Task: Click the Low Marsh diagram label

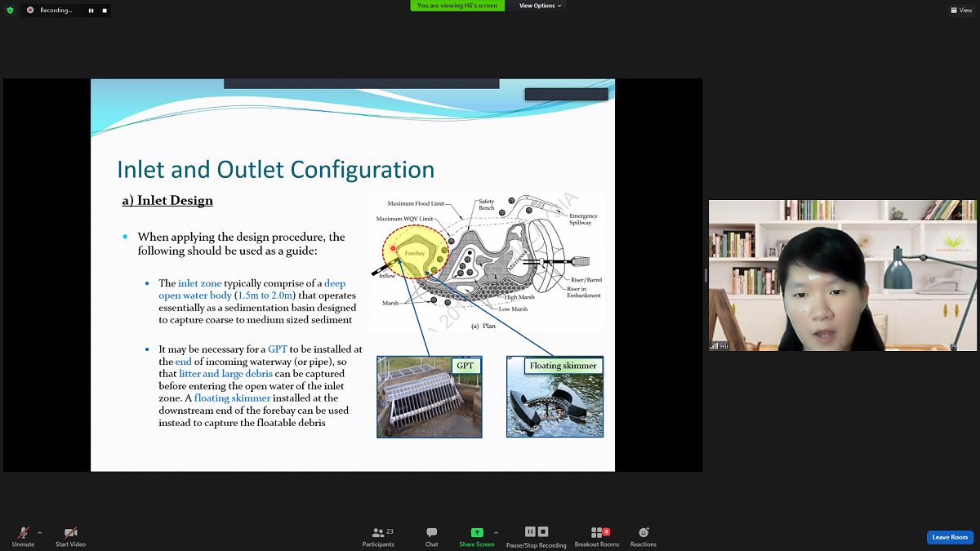Action: click(x=514, y=309)
